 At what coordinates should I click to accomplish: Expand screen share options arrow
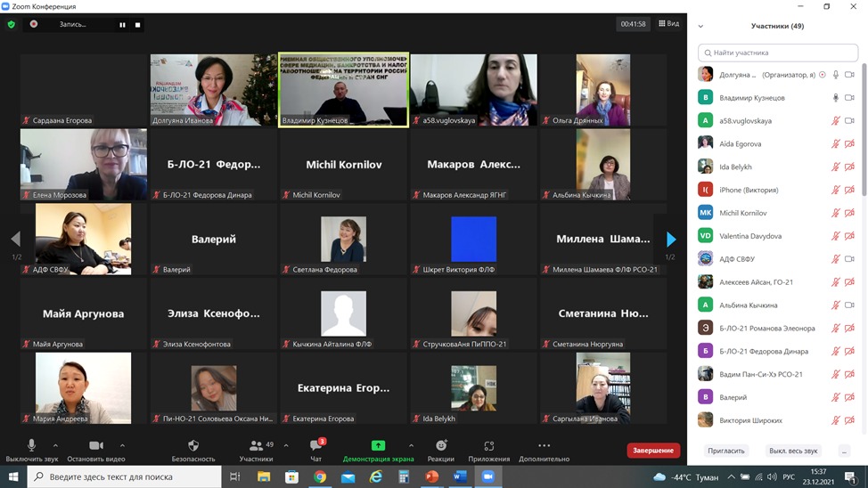click(412, 445)
